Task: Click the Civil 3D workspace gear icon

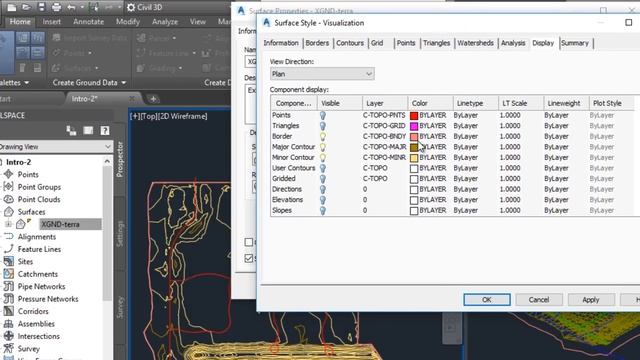Action: tap(131, 7)
